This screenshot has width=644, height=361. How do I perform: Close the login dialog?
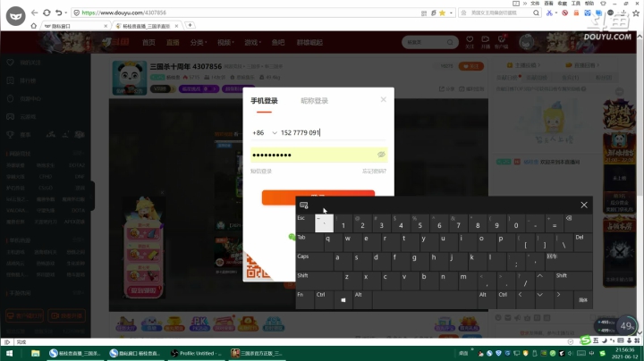coord(383,99)
